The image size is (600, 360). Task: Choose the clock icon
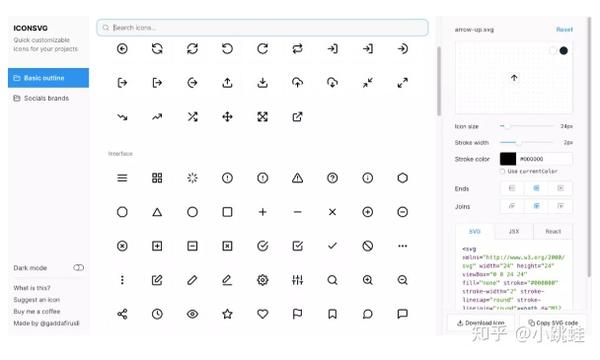point(157,314)
